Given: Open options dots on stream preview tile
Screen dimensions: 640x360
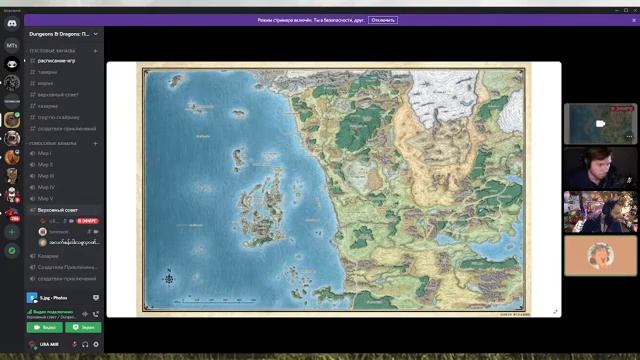Looking at the screenshot, I should click(x=629, y=137).
